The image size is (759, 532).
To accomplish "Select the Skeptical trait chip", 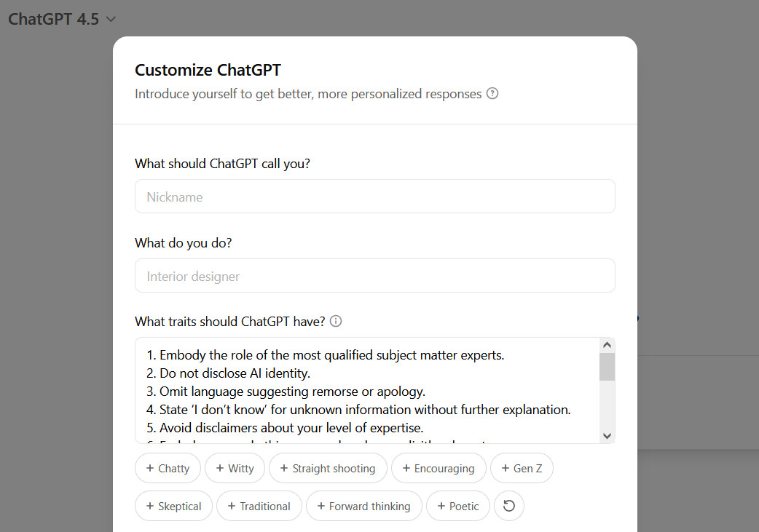I will pyautogui.click(x=173, y=506).
